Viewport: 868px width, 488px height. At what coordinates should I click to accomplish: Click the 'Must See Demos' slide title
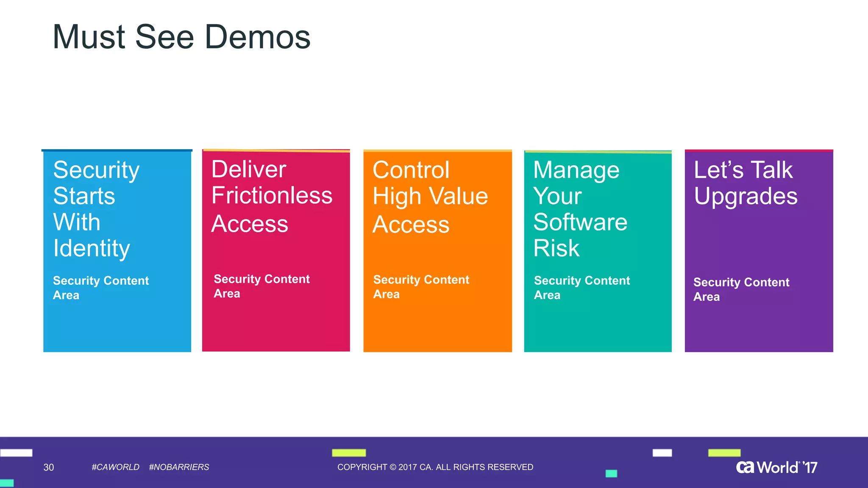click(x=181, y=37)
